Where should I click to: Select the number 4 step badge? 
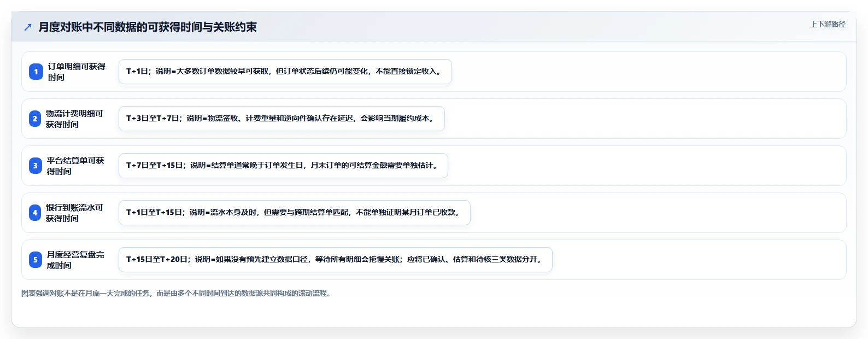click(35, 213)
